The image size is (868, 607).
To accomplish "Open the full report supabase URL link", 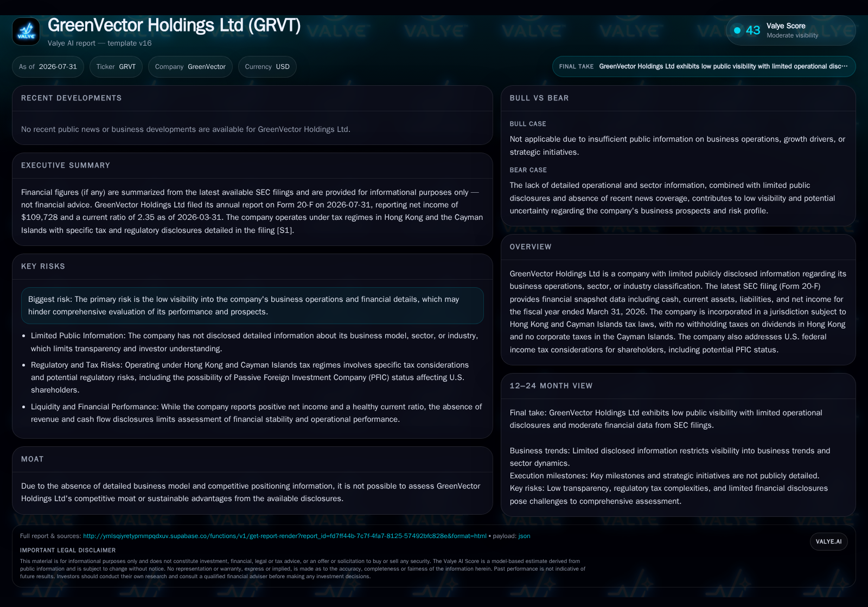I will tap(285, 536).
